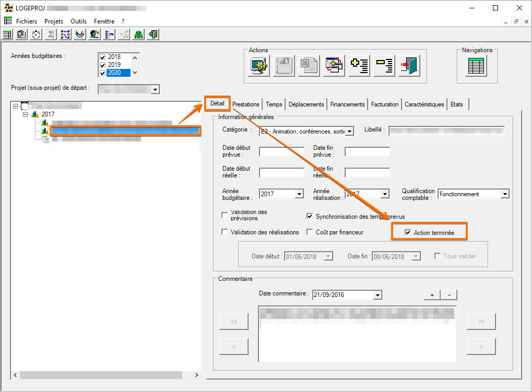Click the computer with stars icon in Actions
532x392 pixels.
point(259,66)
